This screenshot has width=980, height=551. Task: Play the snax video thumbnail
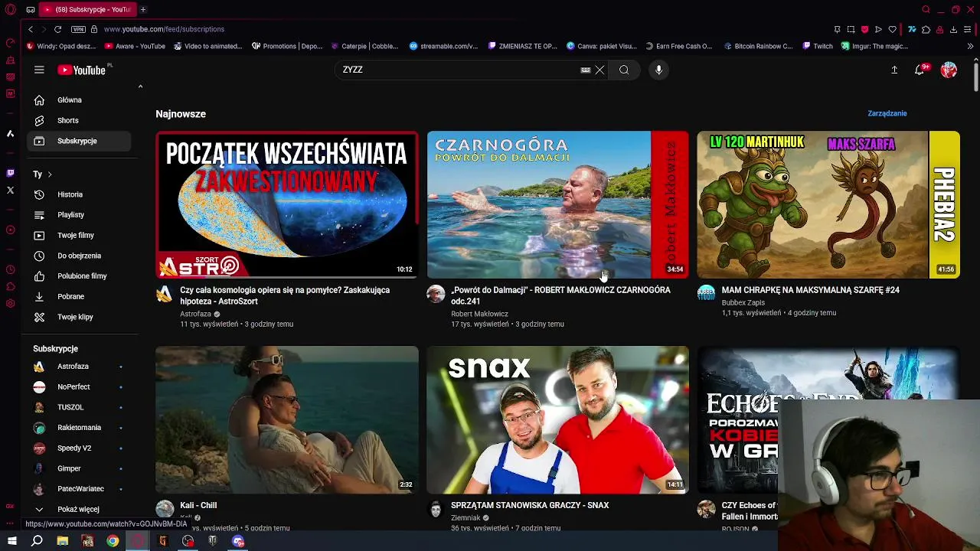pyautogui.click(x=558, y=419)
